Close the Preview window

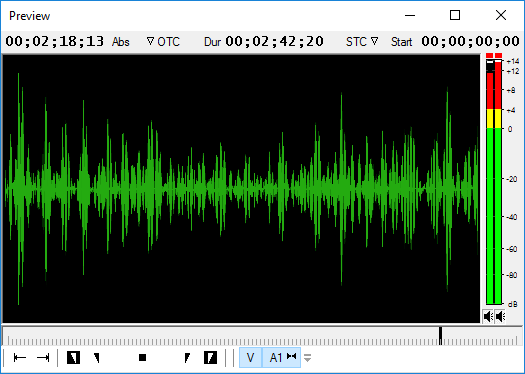click(x=501, y=15)
